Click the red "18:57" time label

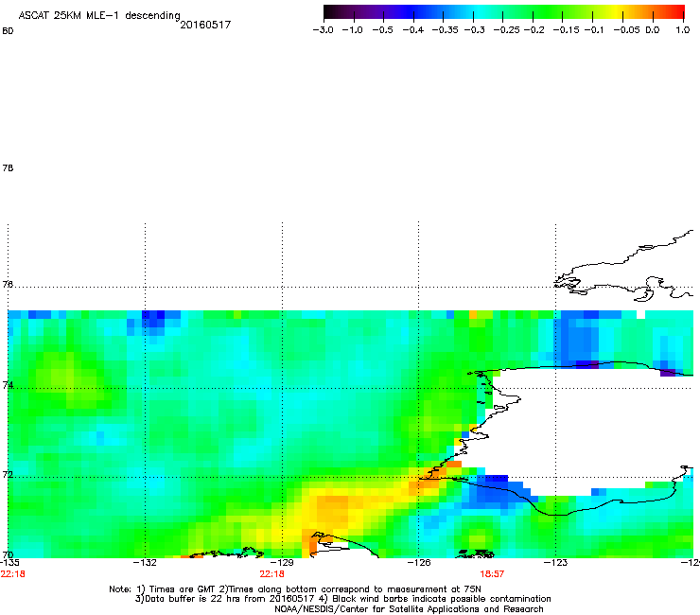pyautogui.click(x=492, y=574)
